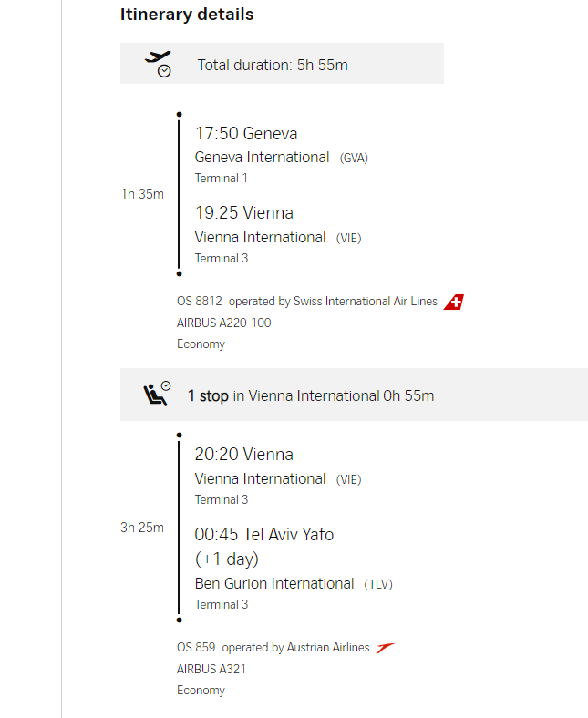588x718 pixels.
Task: Click the Ben Gurion International airport name
Action: [274, 584]
